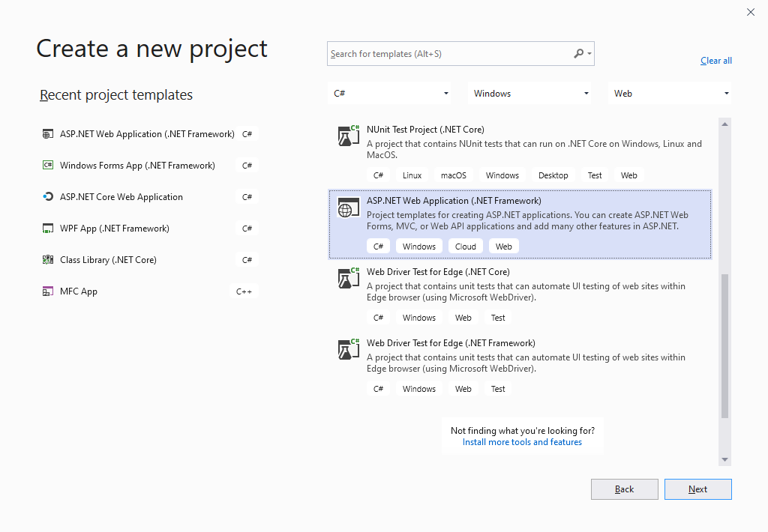Close the Create a new project dialog
The height and width of the screenshot is (532, 768).
[x=750, y=12]
